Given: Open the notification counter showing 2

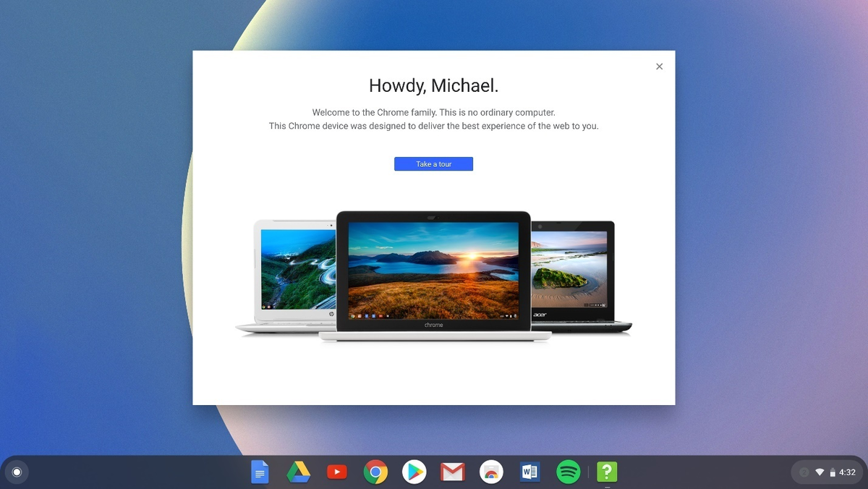Looking at the screenshot, I should [x=804, y=472].
